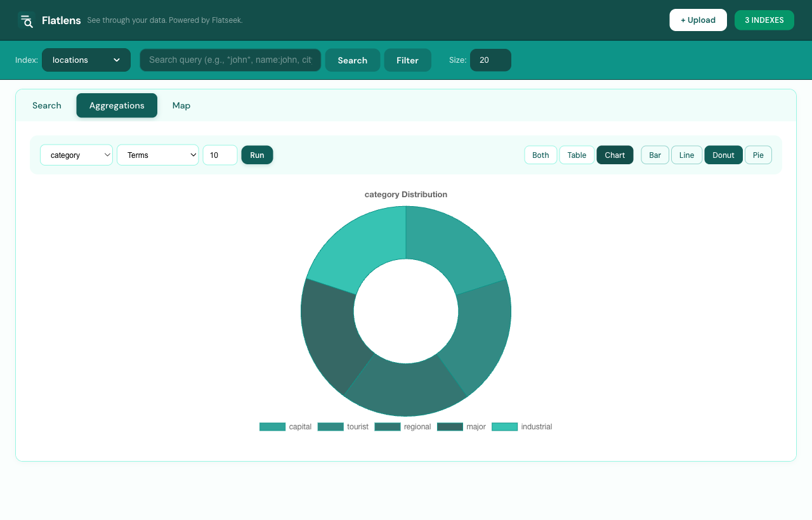Click the Search button

tap(352, 60)
